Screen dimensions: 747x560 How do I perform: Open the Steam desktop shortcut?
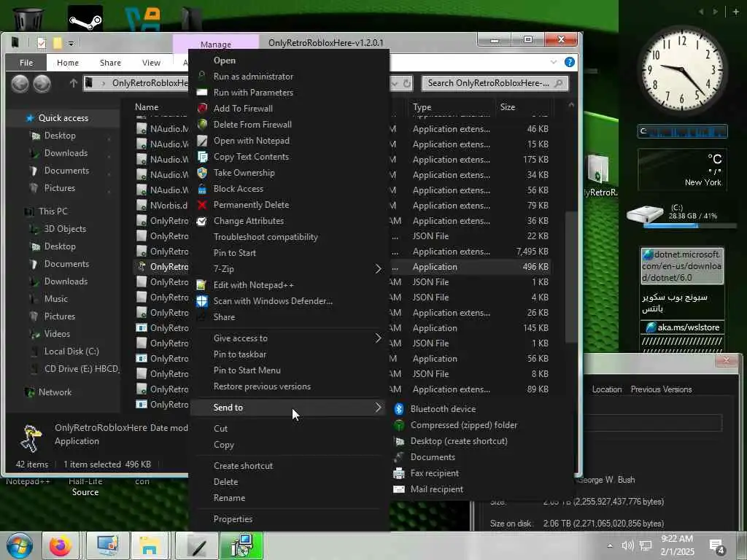point(85,18)
